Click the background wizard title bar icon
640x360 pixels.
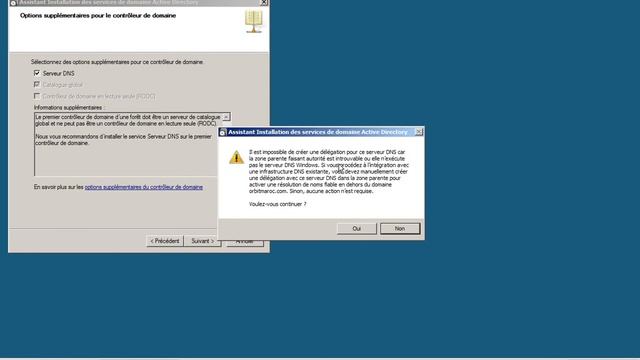[x=13, y=2]
